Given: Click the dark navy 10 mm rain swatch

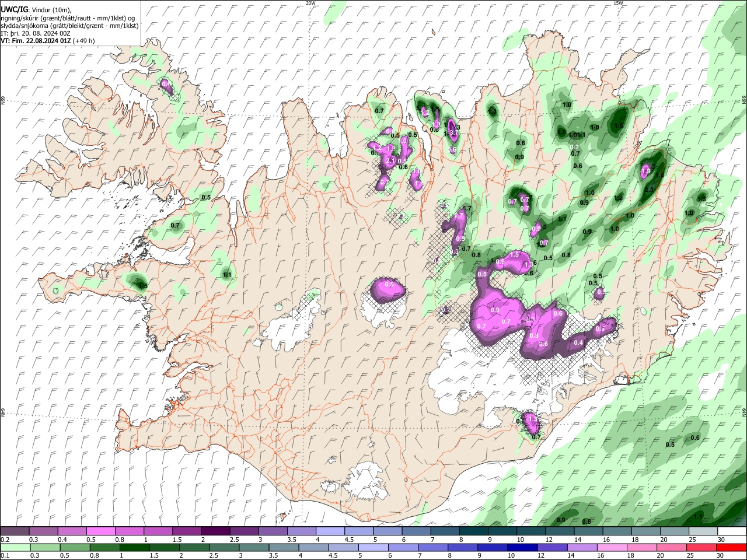Looking at the screenshot, I should click(x=522, y=547).
